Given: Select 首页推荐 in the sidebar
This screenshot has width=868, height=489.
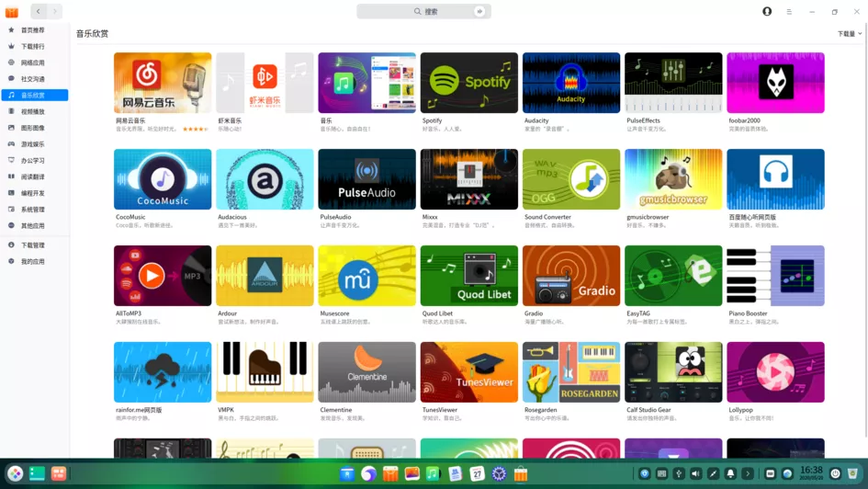Looking at the screenshot, I should click(34, 30).
